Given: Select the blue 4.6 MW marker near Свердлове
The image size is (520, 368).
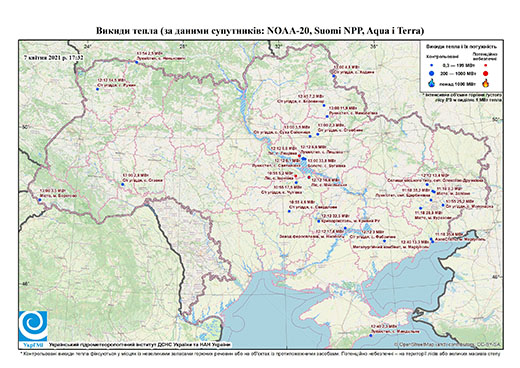Looking at the screenshot, I should pyautogui.click(x=289, y=211).
